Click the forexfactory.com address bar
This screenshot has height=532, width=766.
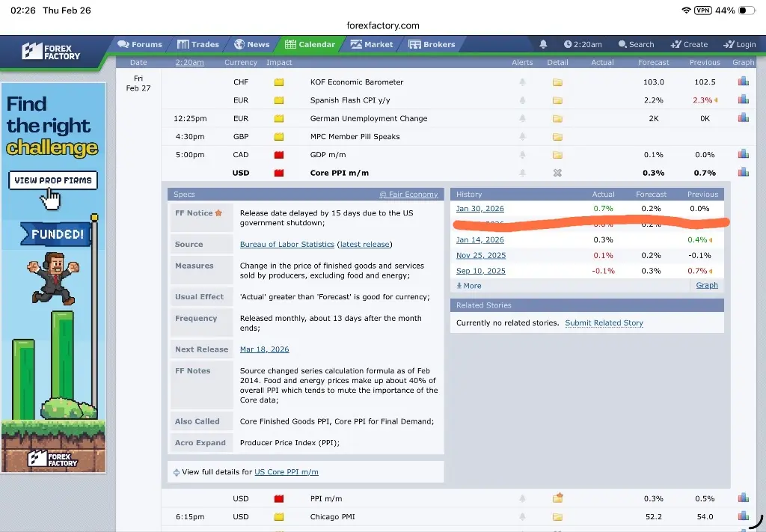pyautogui.click(x=383, y=25)
